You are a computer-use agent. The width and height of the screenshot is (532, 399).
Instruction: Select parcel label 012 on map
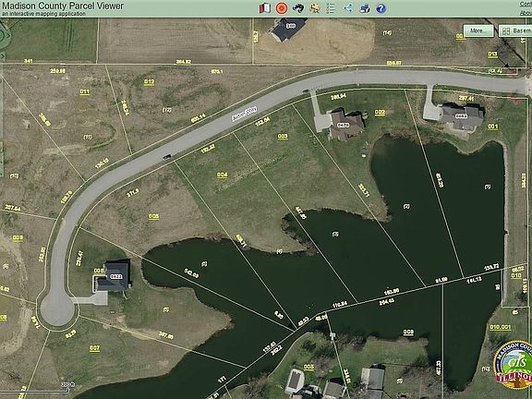[x=149, y=82]
